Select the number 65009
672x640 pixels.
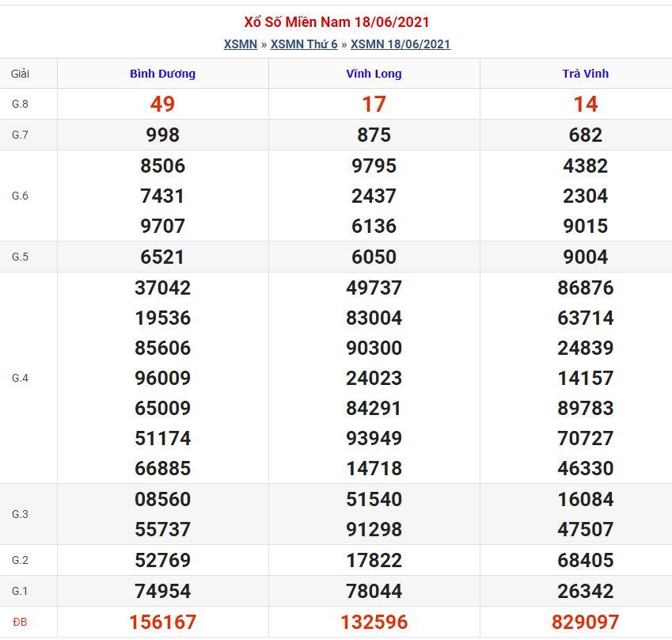pyautogui.click(x=162, y=408)
